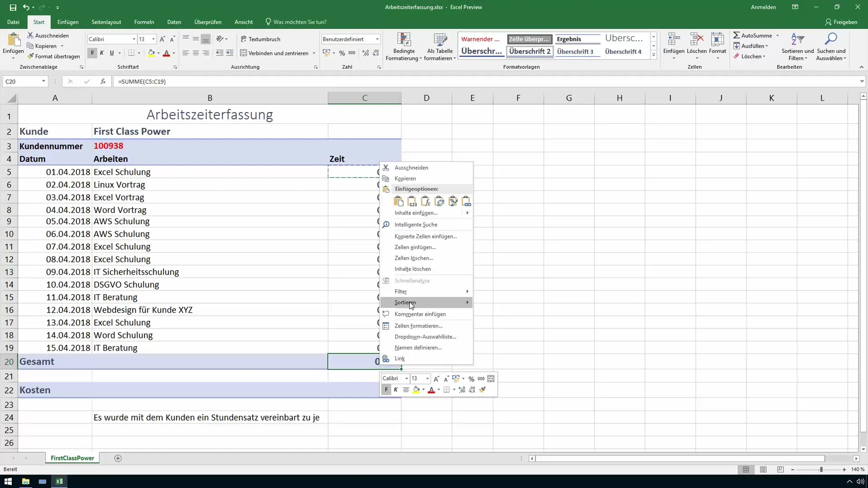Apply the red font color in the ribbon
Screen dimensions: 868x488
pos(166,53)
